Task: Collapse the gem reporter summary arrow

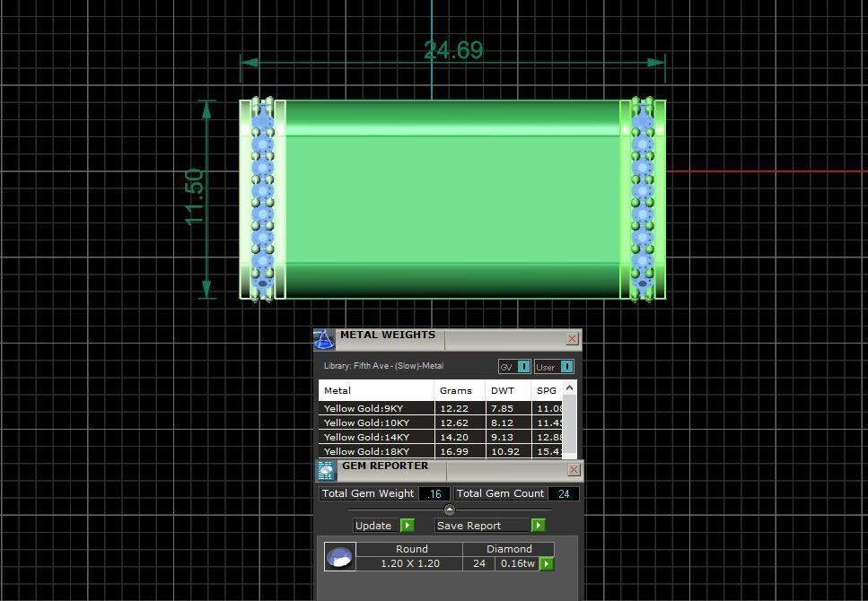Action: pyautogui.click(x=450, y=510)
